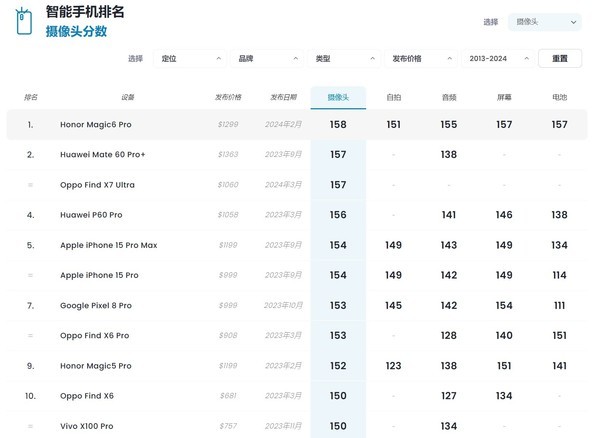Click the 发布日期 column header
This screenshot has height=438, width=600.
click(x=284, y=98)
